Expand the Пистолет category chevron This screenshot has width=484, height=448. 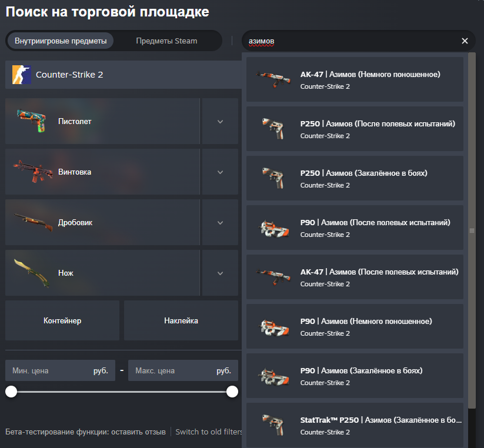click(x=220, y=121)
